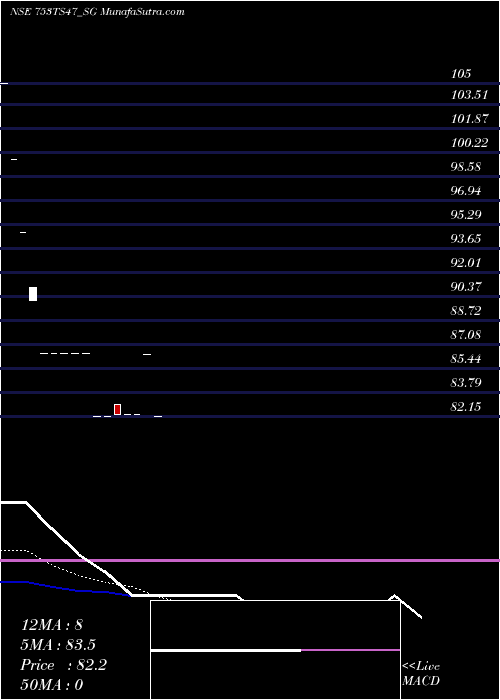Select the white candlestick near 90.37
Viewport: 500px width, 700px height.
[x=33, y=294]
